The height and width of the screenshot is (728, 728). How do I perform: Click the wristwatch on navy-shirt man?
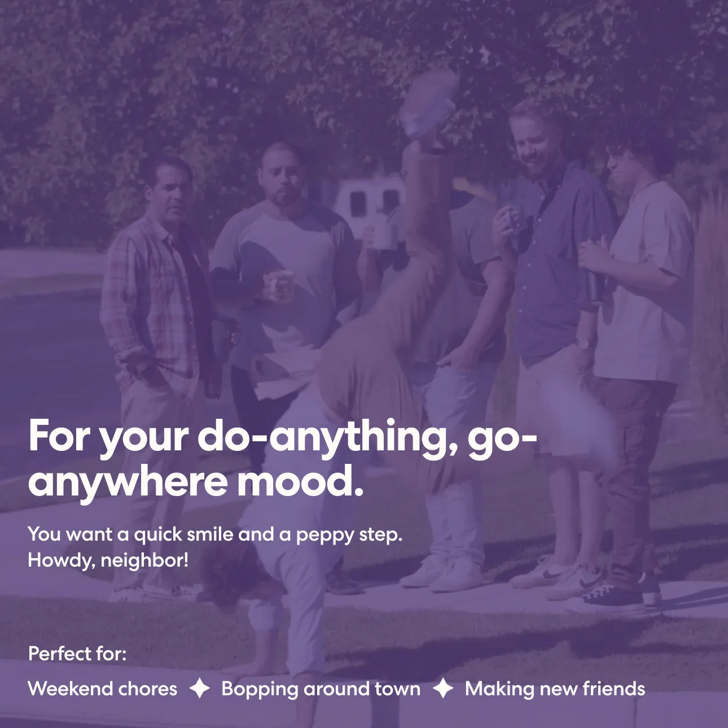pyautogui.click(x=584, y=343)
